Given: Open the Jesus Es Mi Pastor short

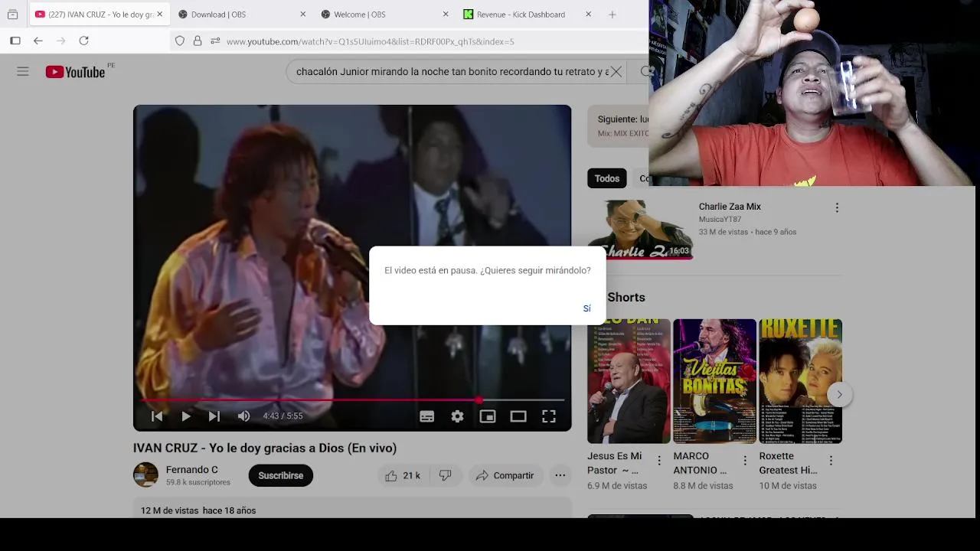Looking at the screenshot, I should (629, 381).
